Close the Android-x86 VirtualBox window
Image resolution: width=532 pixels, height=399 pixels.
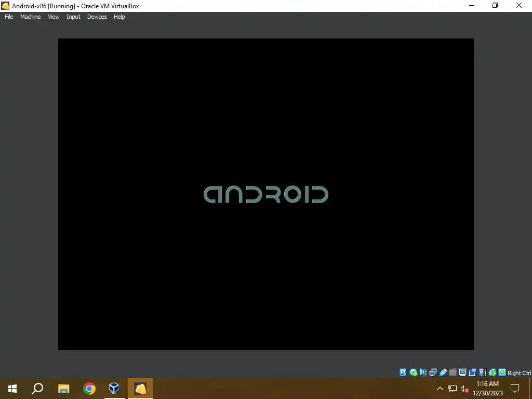519,6
